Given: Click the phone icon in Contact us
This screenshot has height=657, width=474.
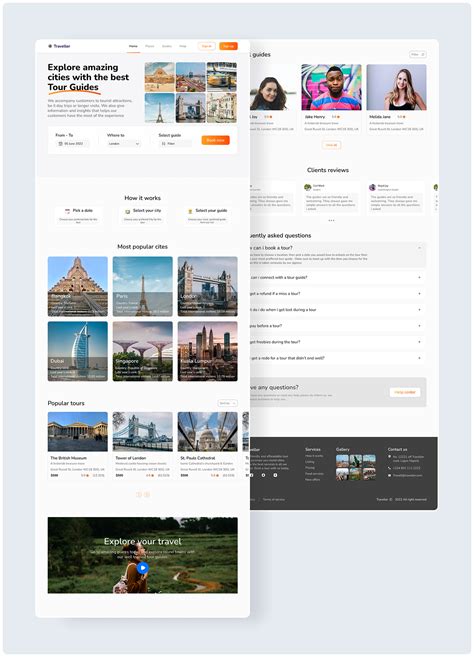Looking at the screenshot, I should (x=389, y=468).
